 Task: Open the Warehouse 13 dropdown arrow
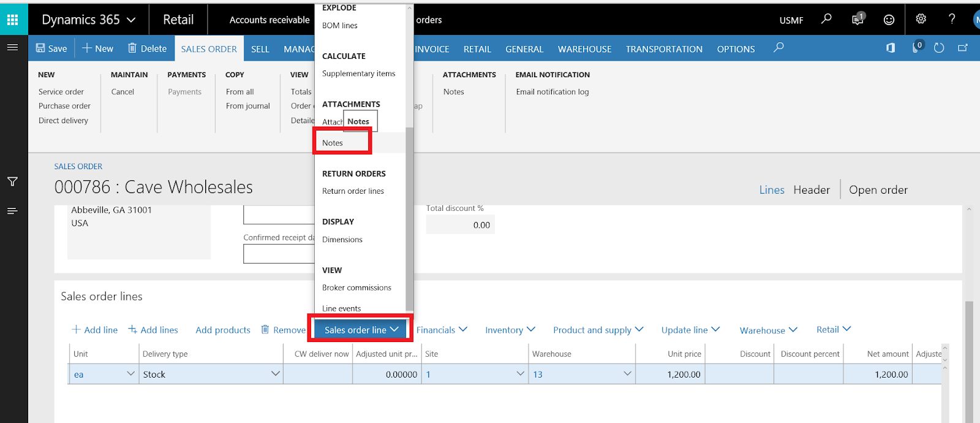(x=627, y=373)
